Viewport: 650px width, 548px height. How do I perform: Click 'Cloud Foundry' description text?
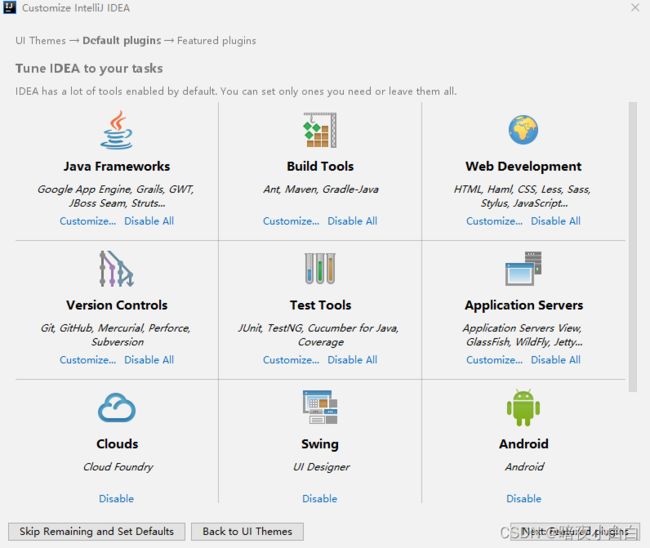point(118,467)
